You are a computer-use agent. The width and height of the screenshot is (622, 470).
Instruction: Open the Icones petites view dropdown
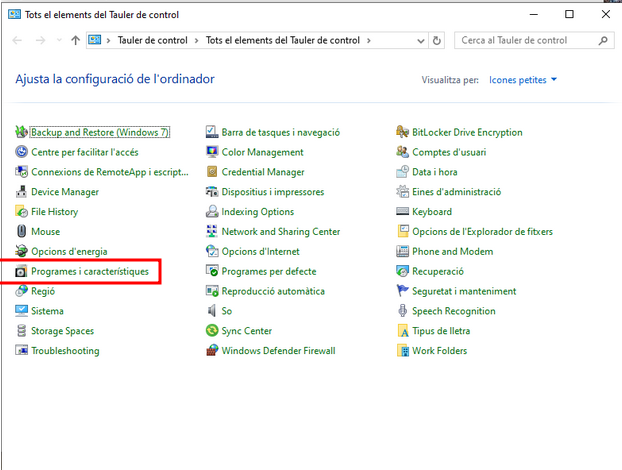tap(523, 80)
